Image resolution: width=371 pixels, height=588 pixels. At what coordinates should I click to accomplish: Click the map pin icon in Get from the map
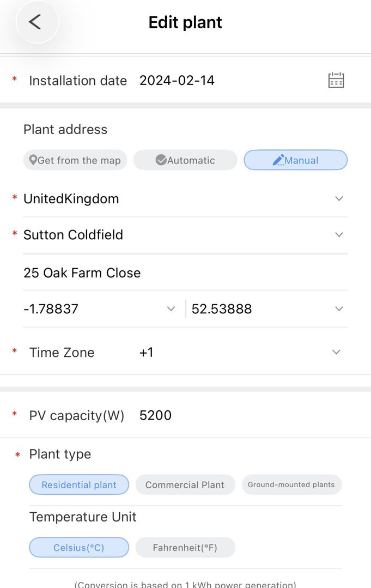click(x=33, y=160)
